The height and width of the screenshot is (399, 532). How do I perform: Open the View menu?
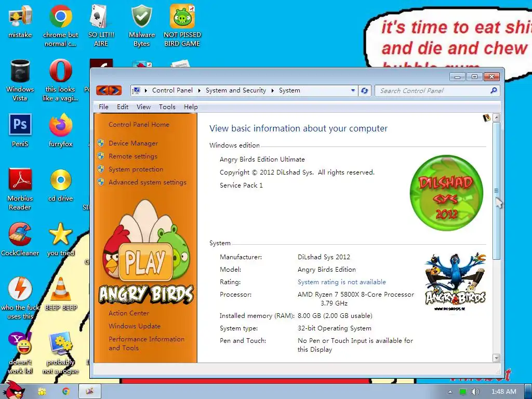click(x=143, y=107)
